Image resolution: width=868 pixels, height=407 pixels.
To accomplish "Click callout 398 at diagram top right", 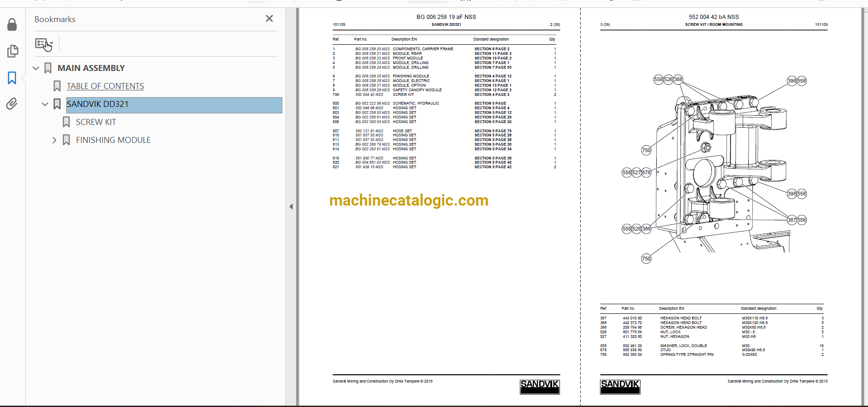I will tap(792, 81).
